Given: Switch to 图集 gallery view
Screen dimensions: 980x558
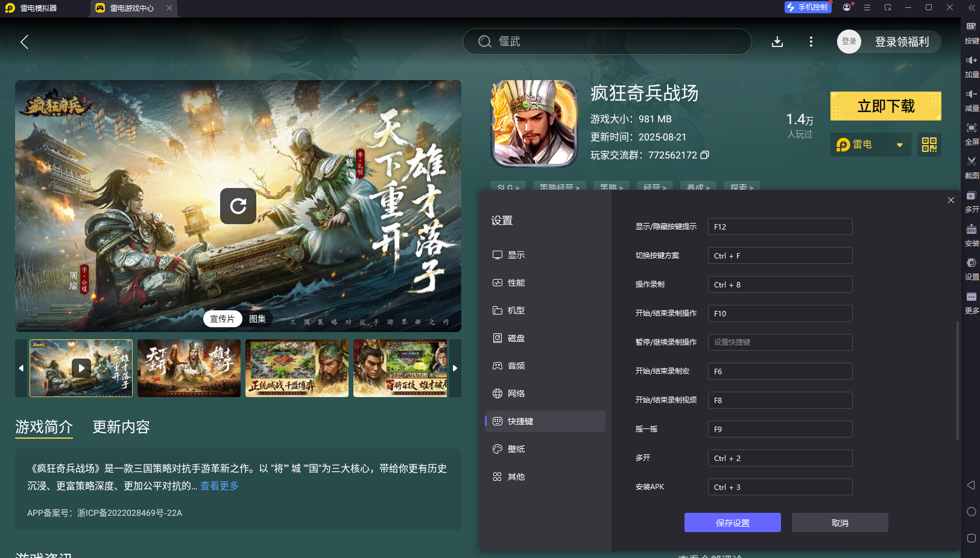Looking at the screenshot, I should pos(258,319).
